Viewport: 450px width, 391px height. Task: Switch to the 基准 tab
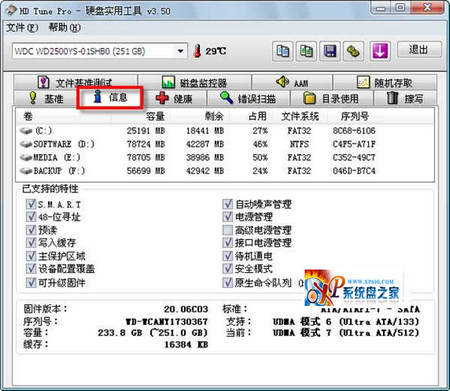(x=46, y=98)
